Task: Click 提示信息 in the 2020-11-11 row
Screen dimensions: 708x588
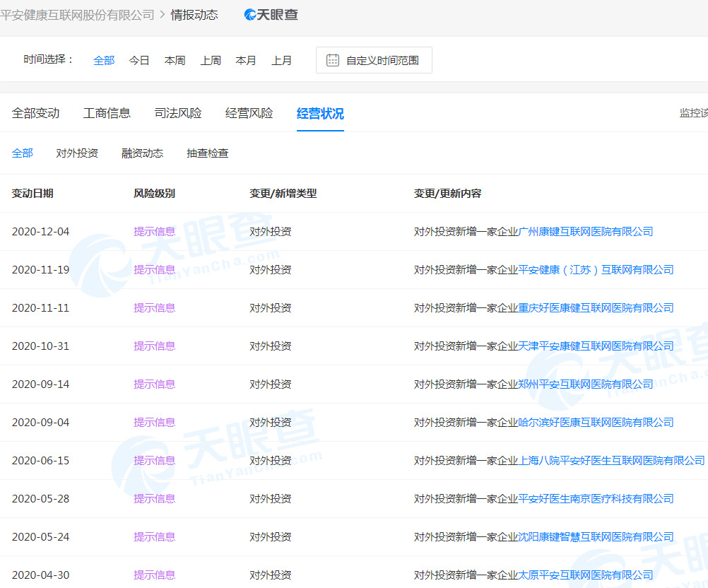Action: pos(155,308)
